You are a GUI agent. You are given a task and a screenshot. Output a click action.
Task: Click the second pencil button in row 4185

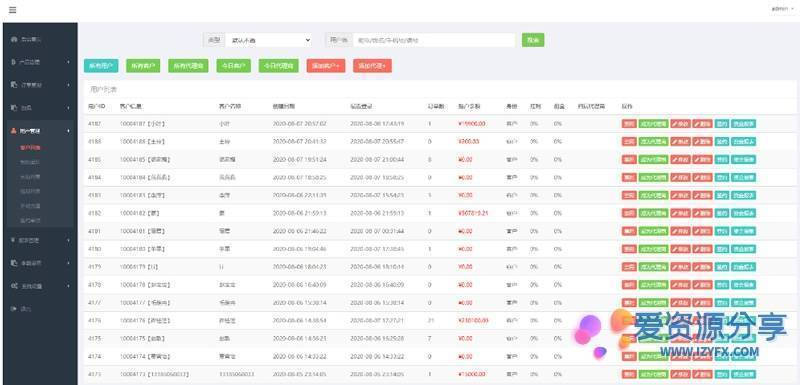point(702,160)
